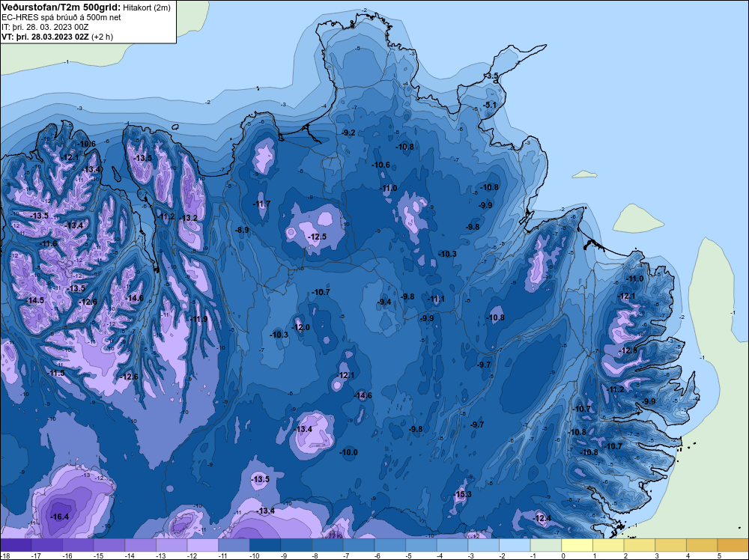Click the -12.0 temperature value
This screenshot has height=560, width=749.
[301, 327]
